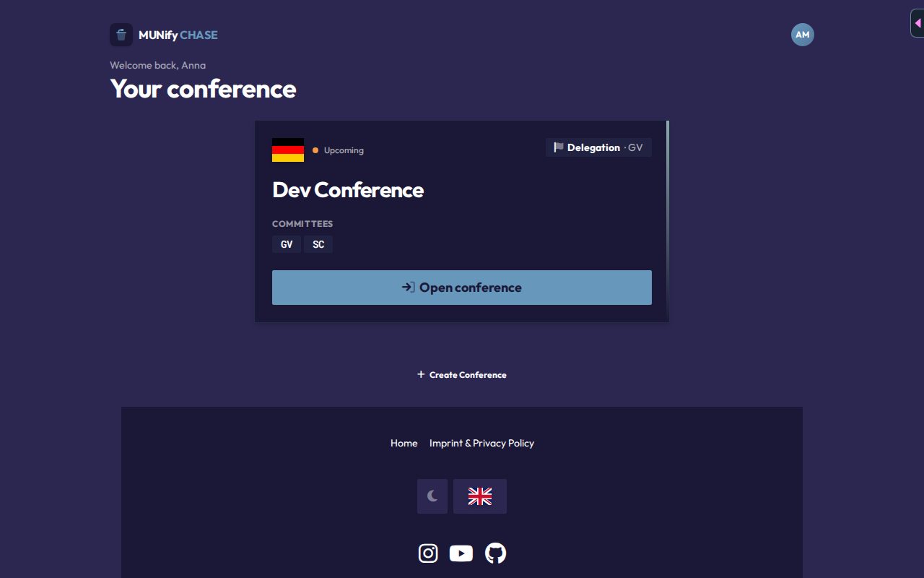This screenshot has width=924, height=578.
Task: Click the German flag on the conference card
Action: pos(288,150)
